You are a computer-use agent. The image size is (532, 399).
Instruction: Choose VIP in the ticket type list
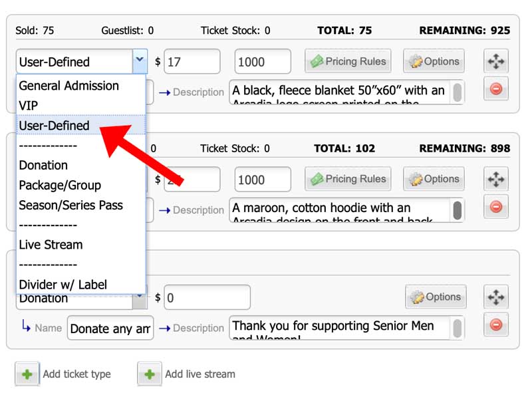click(81, 106)
